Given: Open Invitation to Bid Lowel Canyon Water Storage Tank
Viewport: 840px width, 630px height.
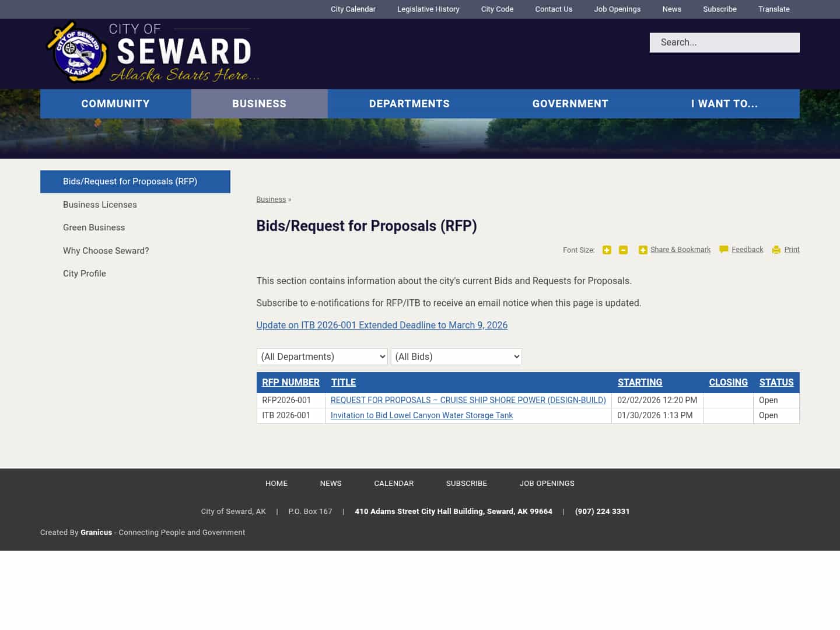Looking at the screenshot, I should point(422,415).
